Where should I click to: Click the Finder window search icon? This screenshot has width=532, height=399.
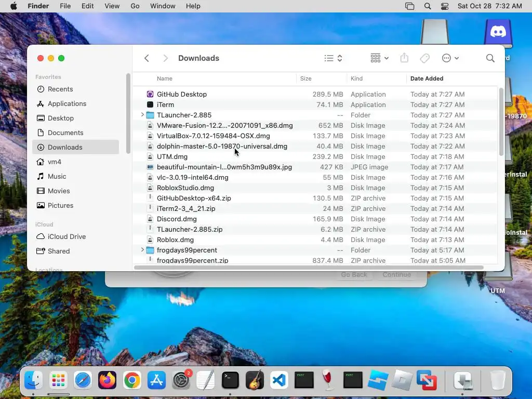pos(490,58)
